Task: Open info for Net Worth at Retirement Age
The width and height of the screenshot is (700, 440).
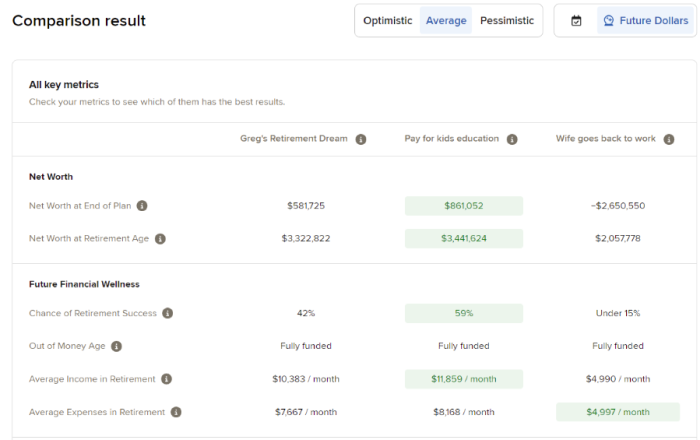Action: (x=160, y=239)
